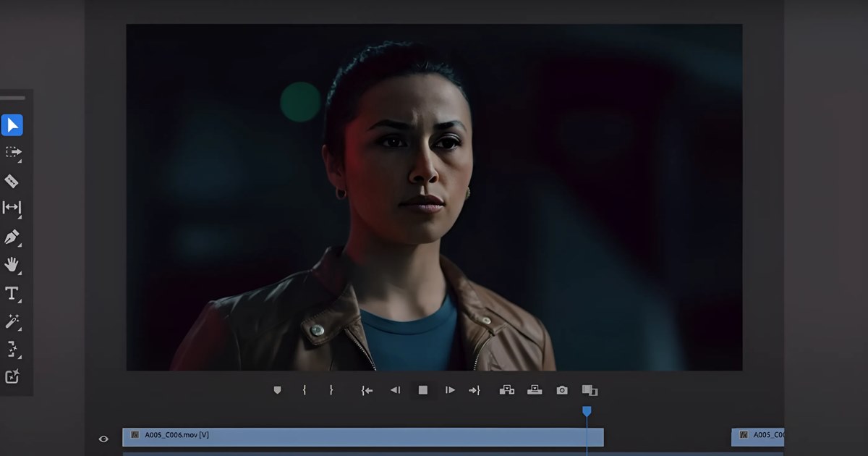
Task: Select the Type tool
Action: pyautogui.click(x=12, y=293)
